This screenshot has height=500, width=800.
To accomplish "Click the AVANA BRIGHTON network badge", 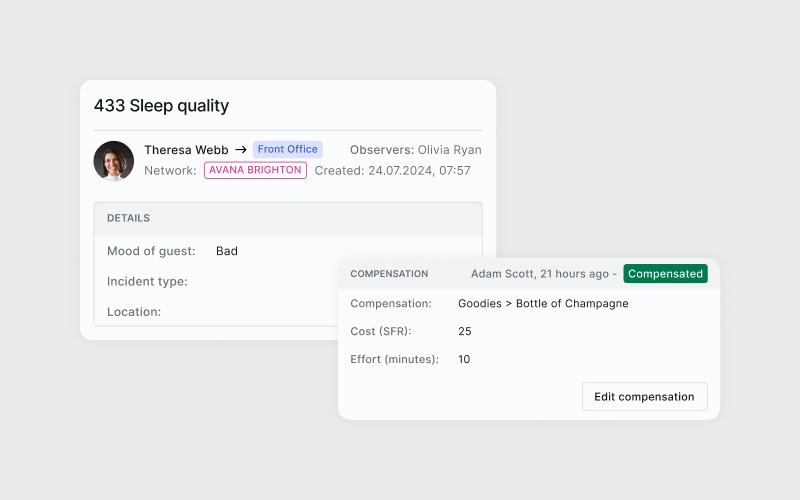I will [x=255, y=170].
